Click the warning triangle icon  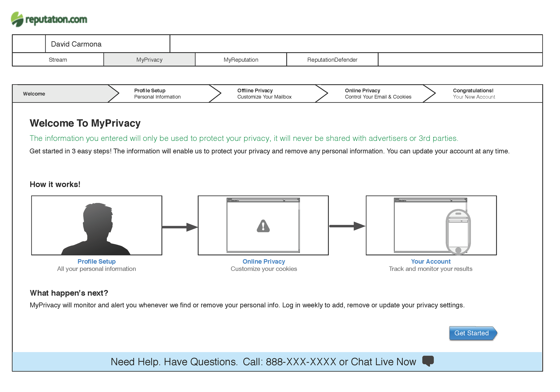(263, 226)
